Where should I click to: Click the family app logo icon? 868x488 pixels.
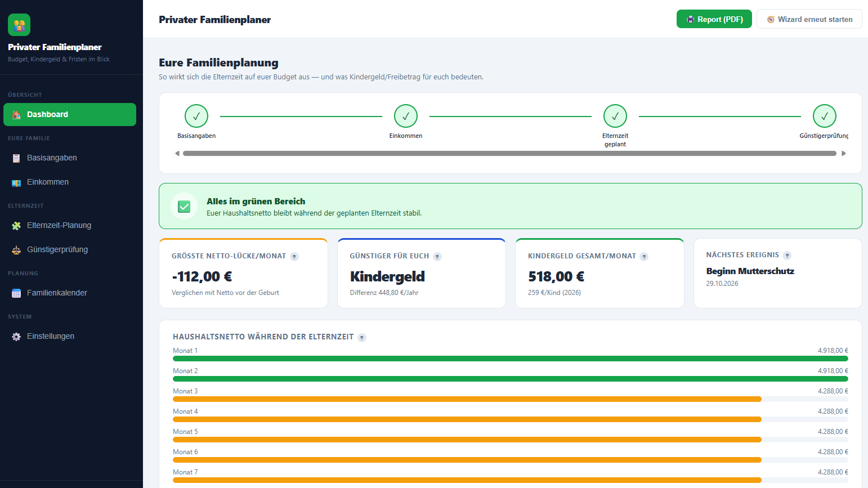[x=19, y=25]
